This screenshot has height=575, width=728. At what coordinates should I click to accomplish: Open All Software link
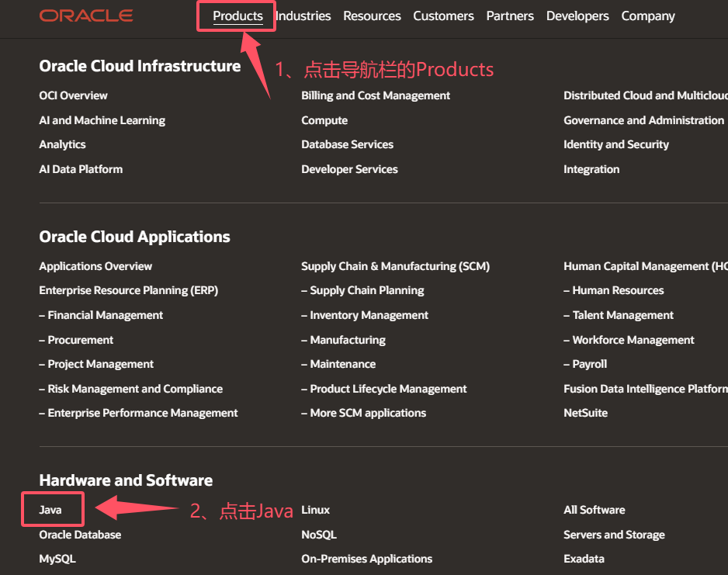pos(595,510)
